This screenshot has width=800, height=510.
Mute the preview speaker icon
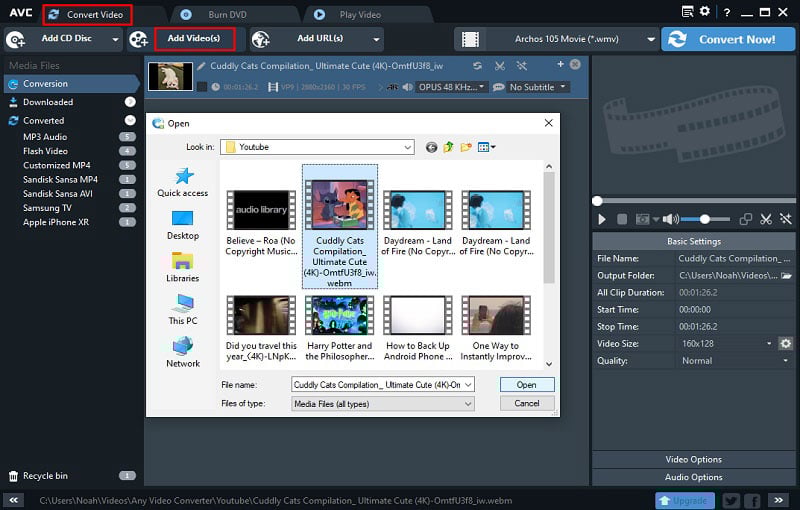click(669, 219)
